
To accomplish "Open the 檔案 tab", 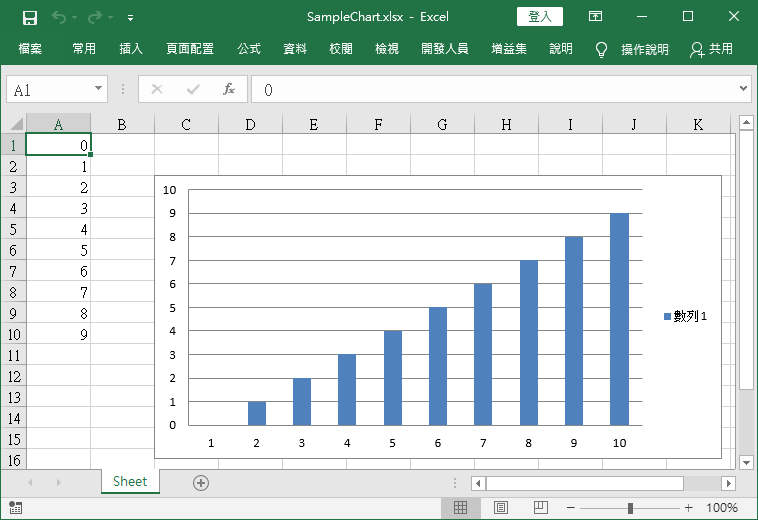I will 30,49.
